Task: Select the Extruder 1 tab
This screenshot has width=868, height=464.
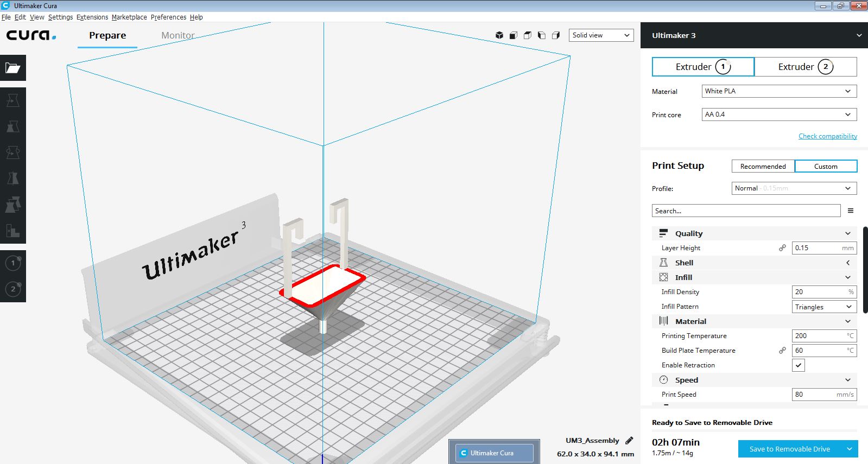Action: point(703,67)
